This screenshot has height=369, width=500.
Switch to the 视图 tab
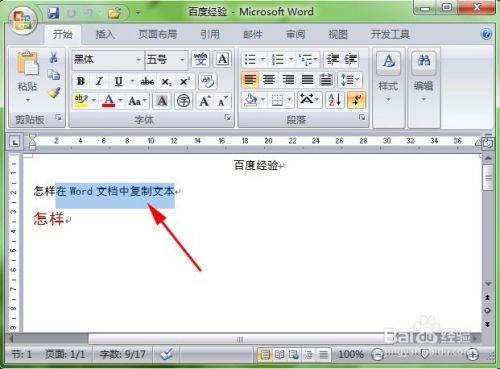pyautogui.click(x=338, y=34)
